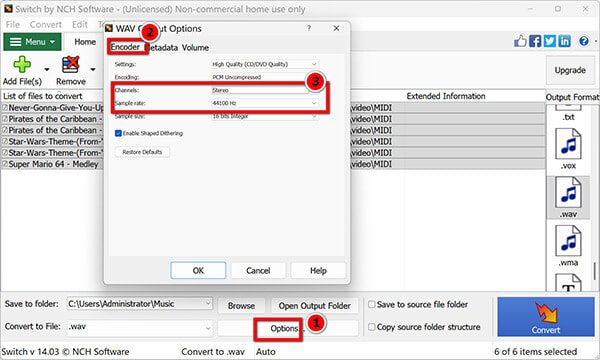Switch to the Encoder tab
Image resolution: width=600 pixels, height=360 pixels.
125,47
